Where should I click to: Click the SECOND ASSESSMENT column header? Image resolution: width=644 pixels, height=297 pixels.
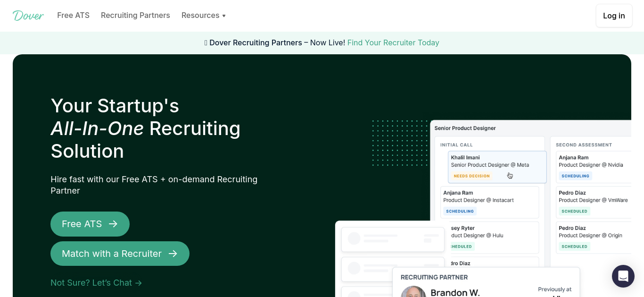pyautogui.click(x=584, y=145)
